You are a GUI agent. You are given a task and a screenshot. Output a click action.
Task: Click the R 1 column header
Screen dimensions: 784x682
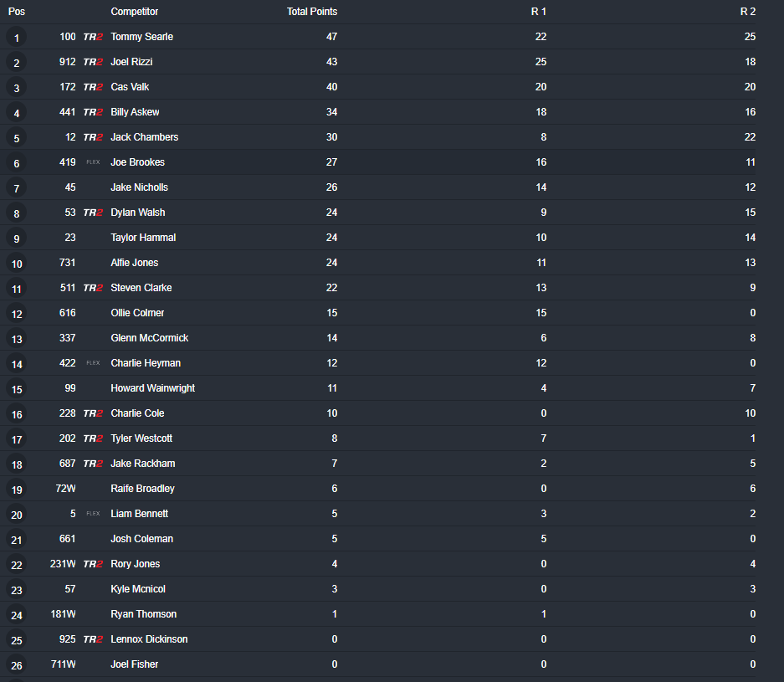(539, 12)
